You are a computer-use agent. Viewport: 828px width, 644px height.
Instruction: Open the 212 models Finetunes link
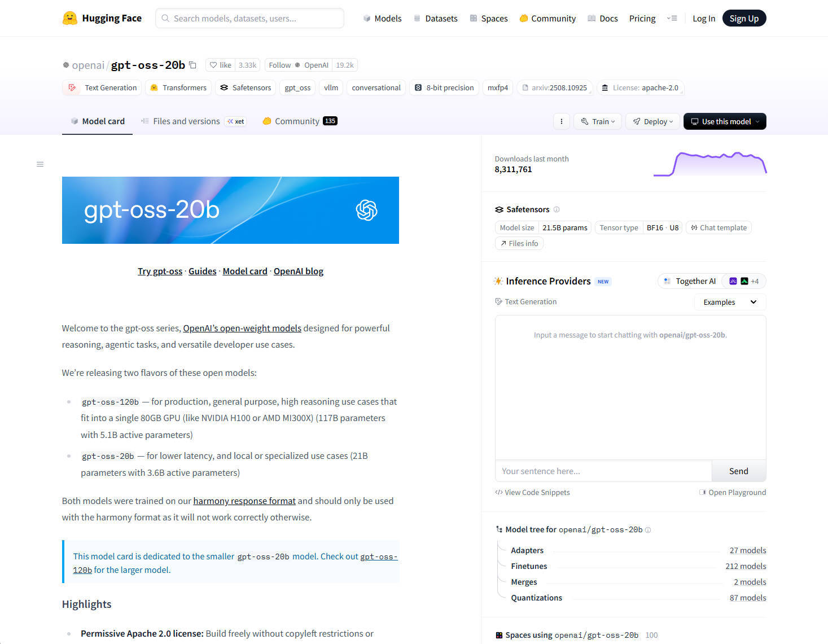(746, 566)
